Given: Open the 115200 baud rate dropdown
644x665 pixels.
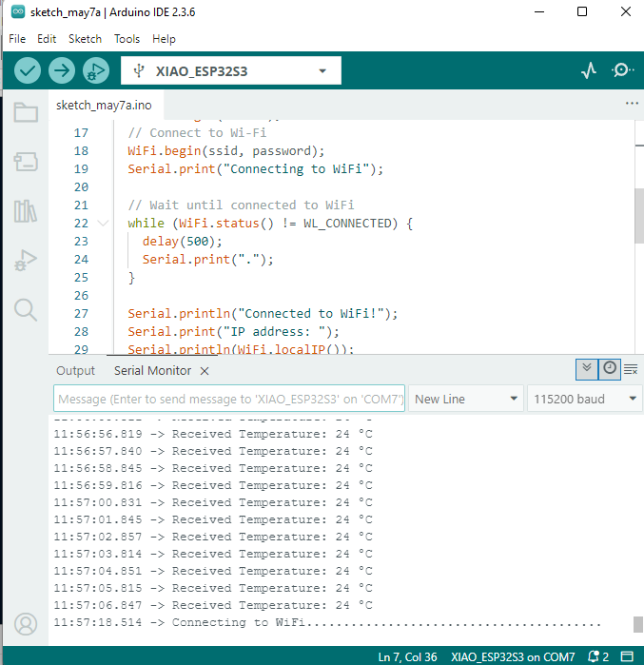Looking at the screenshot, I should [x=585, y=399].
